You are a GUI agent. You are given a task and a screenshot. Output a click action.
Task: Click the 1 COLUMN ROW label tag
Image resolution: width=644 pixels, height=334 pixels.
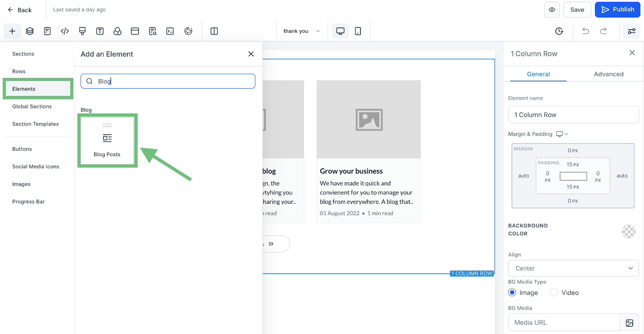point(472,274)
